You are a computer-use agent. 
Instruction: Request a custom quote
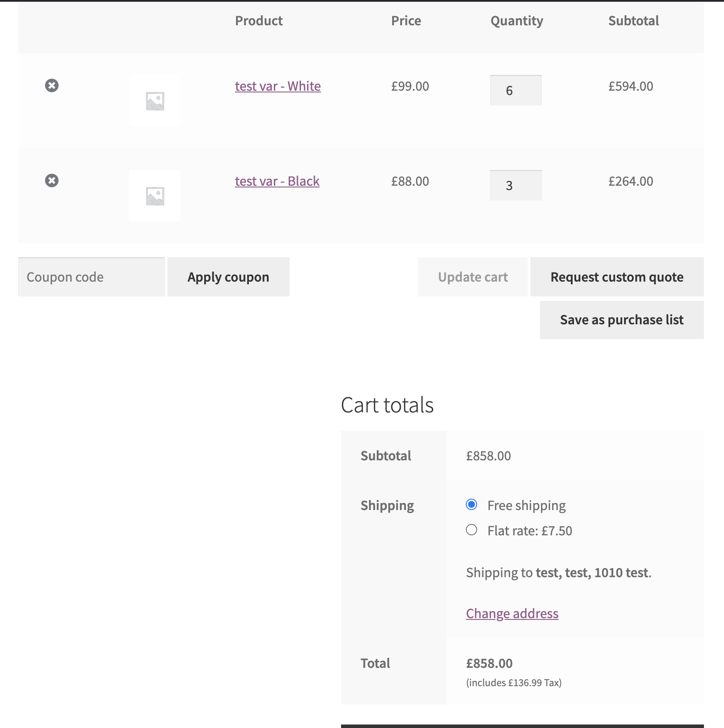point(617,277)
